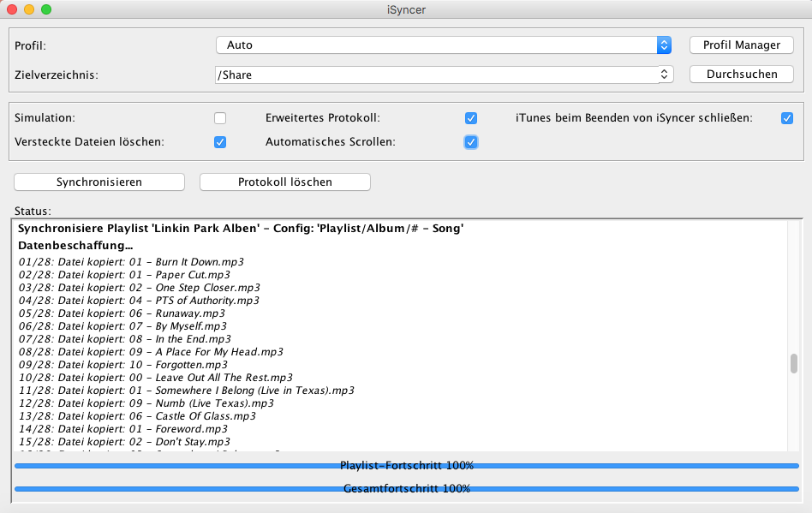Clear log via Protokoll löschen button
This screenshot has height=513, width=812.
284,182
